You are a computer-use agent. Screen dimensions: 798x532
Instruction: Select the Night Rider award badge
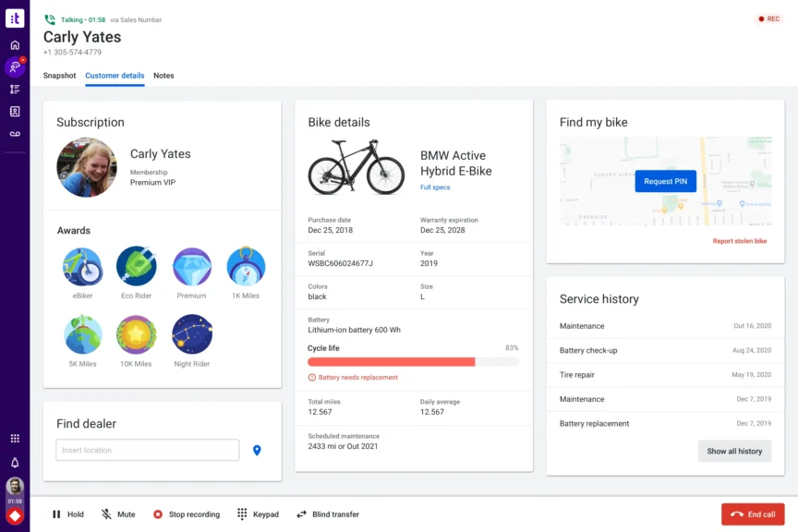point(191,334)
